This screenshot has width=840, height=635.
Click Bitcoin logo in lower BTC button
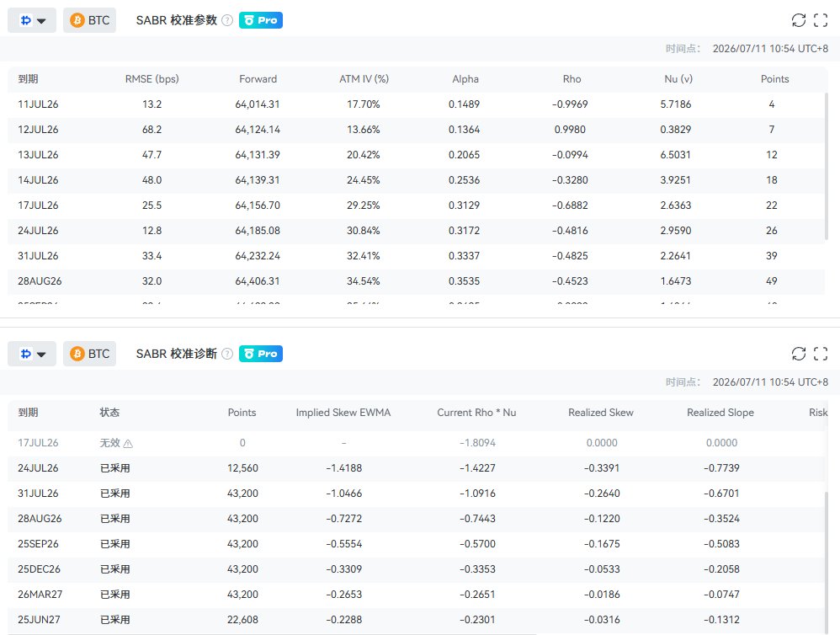77,354
